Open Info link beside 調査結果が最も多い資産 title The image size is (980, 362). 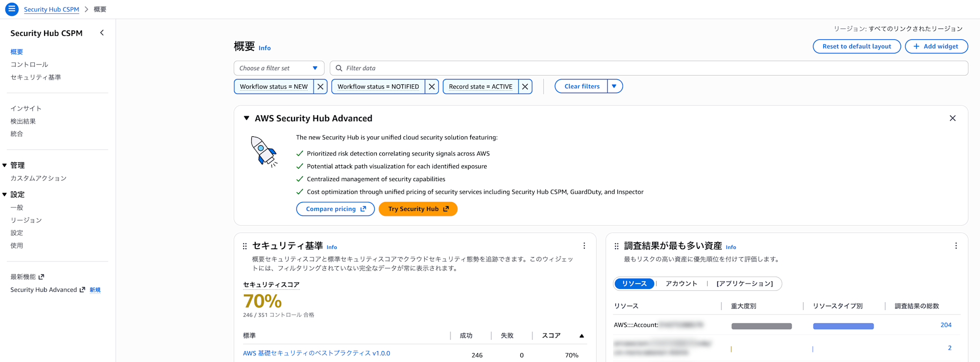pos(731,247)
